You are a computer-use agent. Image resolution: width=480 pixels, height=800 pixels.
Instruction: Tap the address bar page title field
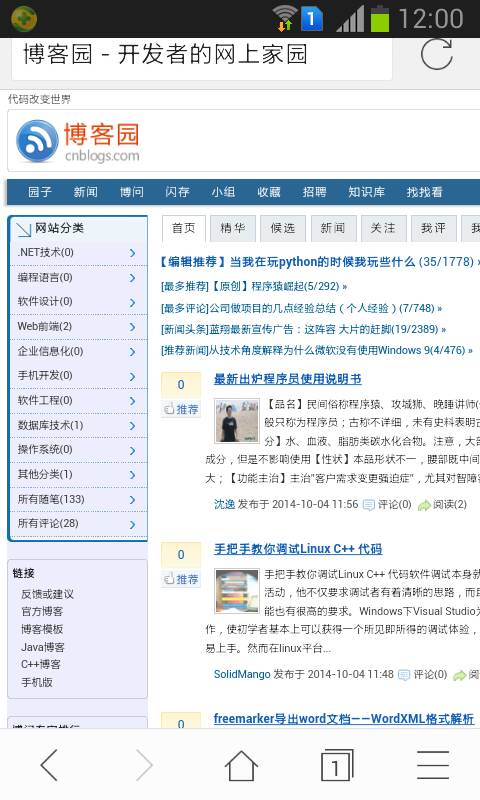[202, 55]
